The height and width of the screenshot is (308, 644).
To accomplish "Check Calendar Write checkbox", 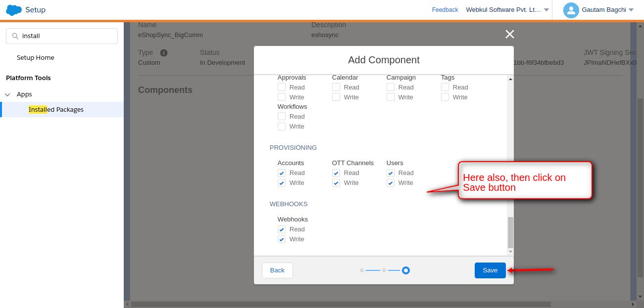I will 336,97.
